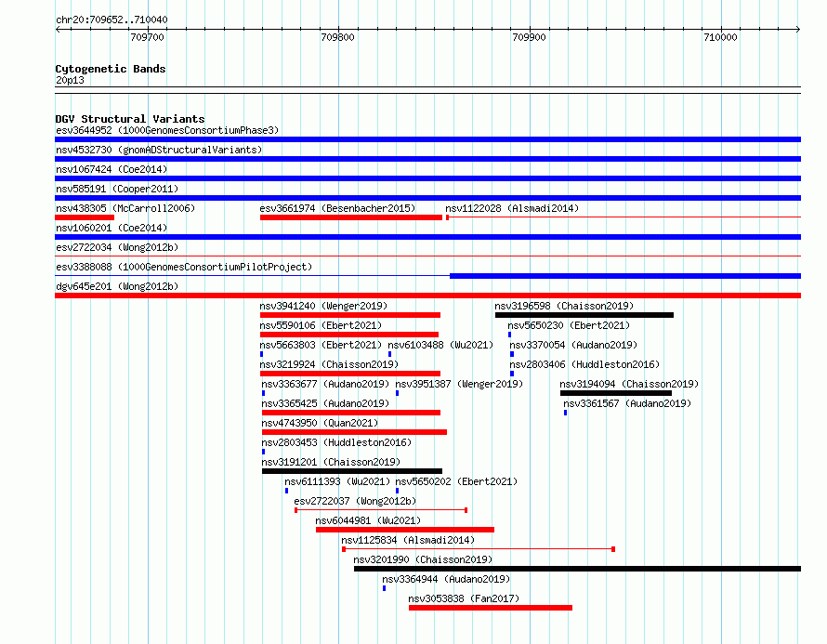Click the nsv3951387 (Wenger2019) label
Screen dimensions: 827x644
click(x=459, y=384)
